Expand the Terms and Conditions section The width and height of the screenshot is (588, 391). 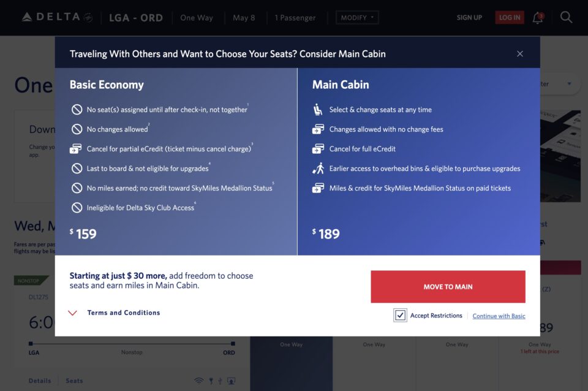pos(123,313)
